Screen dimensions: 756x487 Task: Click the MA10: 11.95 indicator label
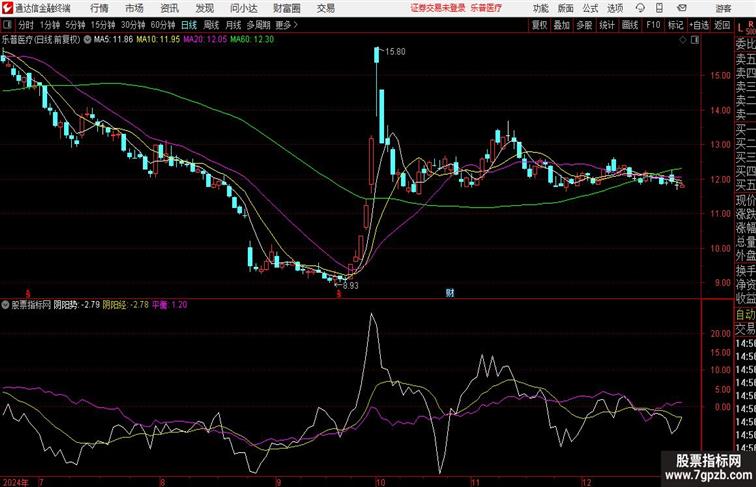tap(158, 40)
